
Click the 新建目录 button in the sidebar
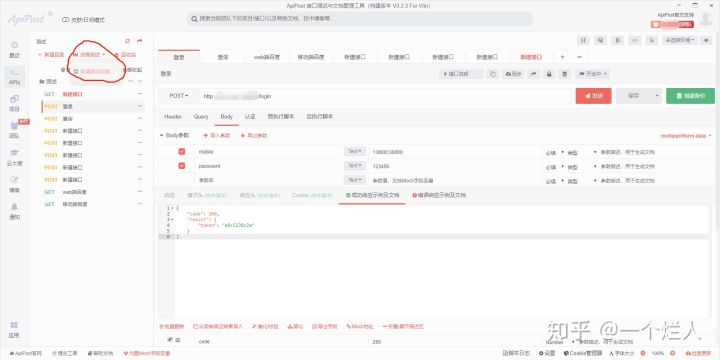pos(51,55)
